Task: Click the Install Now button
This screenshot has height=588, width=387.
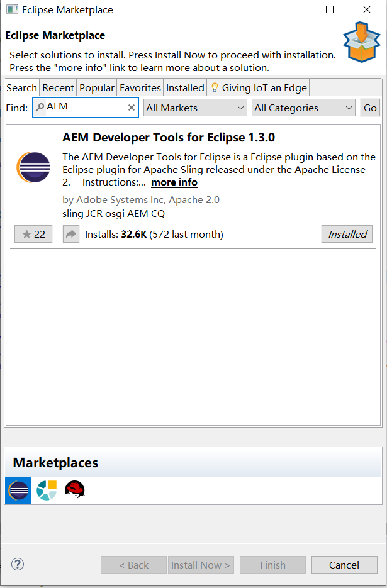Action: pyautogui.click(x=201, y=565)
